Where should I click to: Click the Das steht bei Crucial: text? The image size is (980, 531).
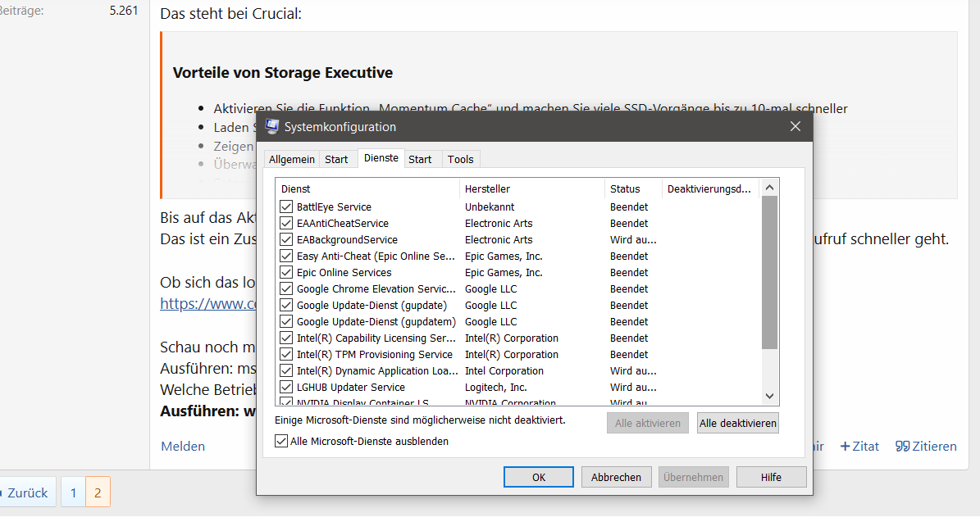coord(230,13)
